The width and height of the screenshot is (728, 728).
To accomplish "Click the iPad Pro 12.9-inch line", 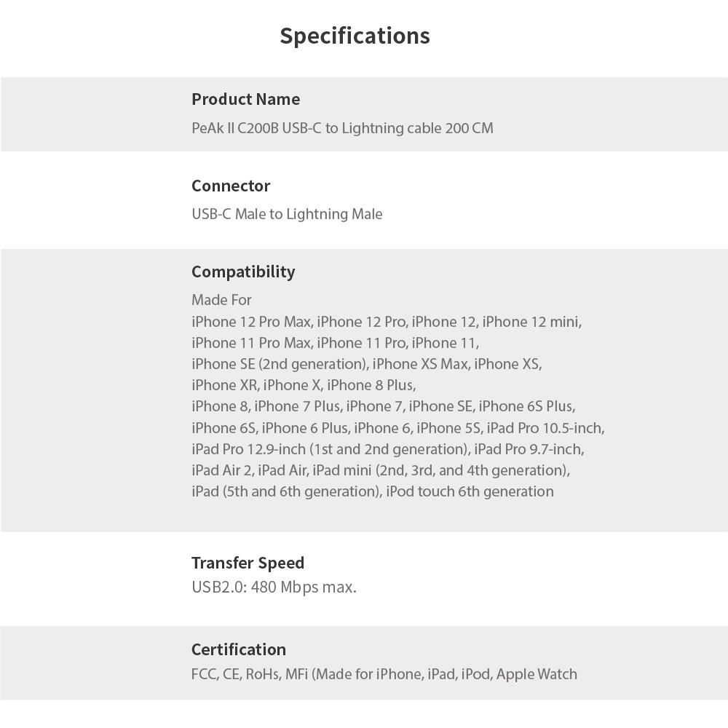I will (x=387, y=448).
